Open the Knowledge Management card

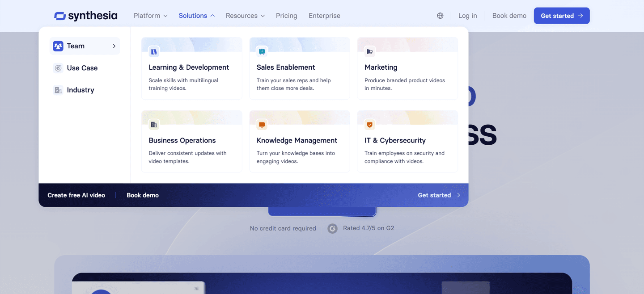(300, 141)
